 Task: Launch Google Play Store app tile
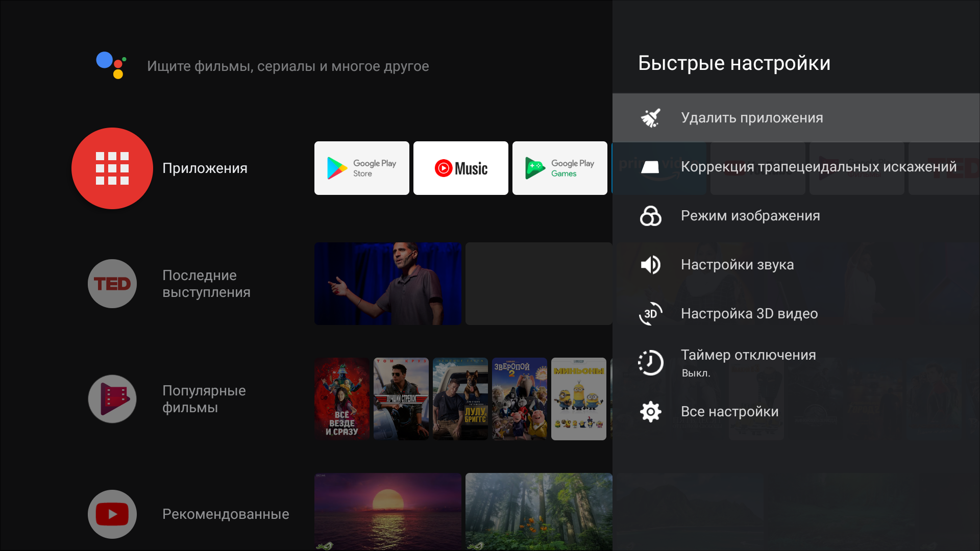pyautogui.click(x=361, y=168)
